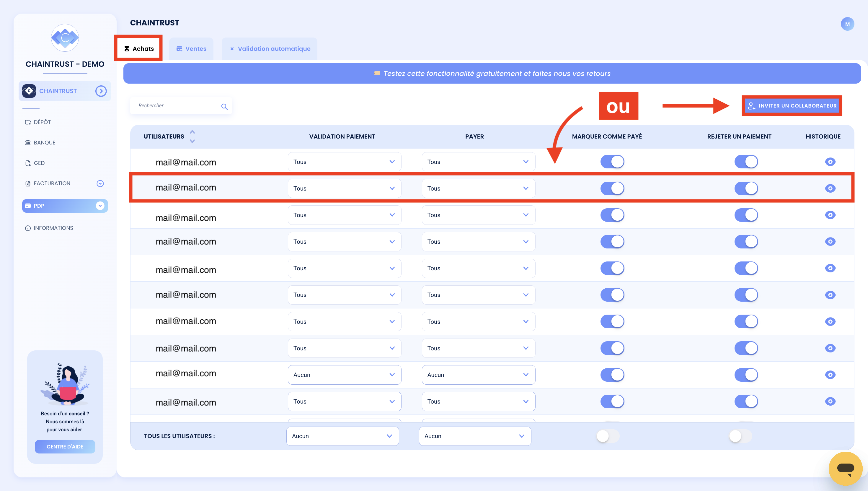Click the CHAINTRUST page heading
Image resolution: width=868 pixels, height=491 pixels.
pos(155,22)
